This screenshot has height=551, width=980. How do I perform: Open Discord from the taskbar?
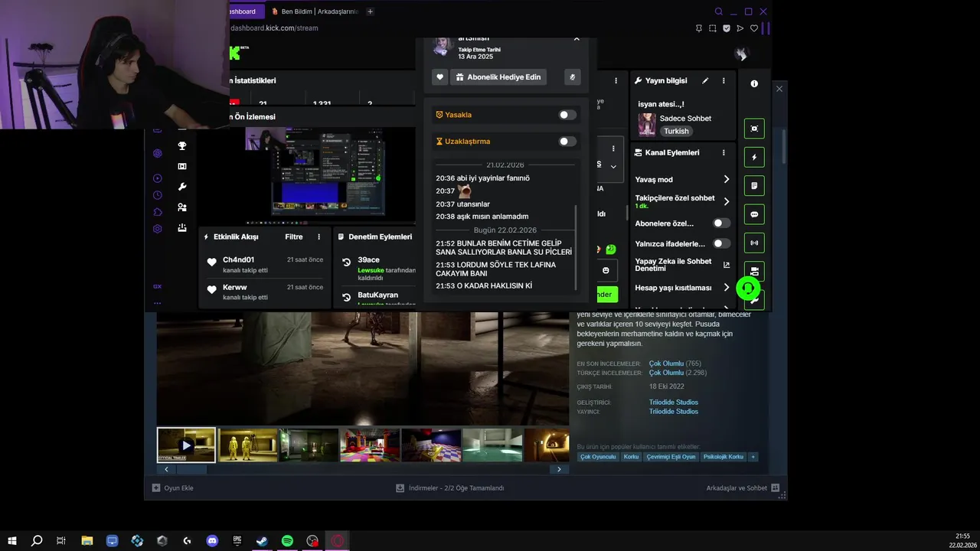[212, 541]
